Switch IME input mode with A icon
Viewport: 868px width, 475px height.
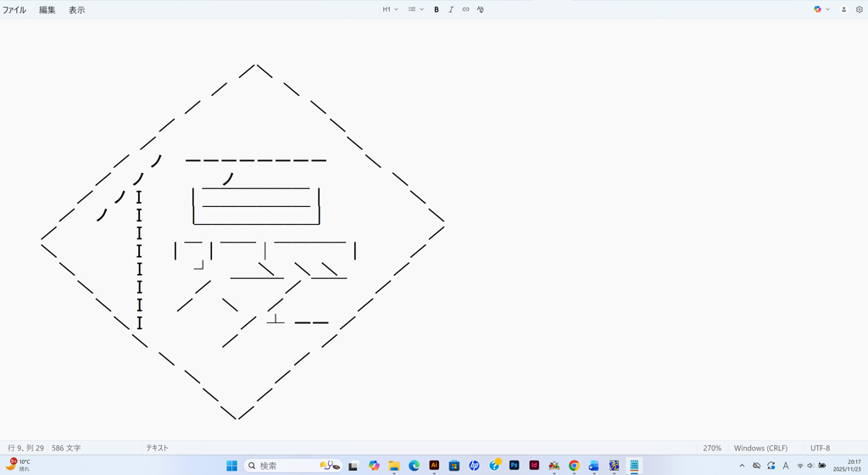click(786, 466)
